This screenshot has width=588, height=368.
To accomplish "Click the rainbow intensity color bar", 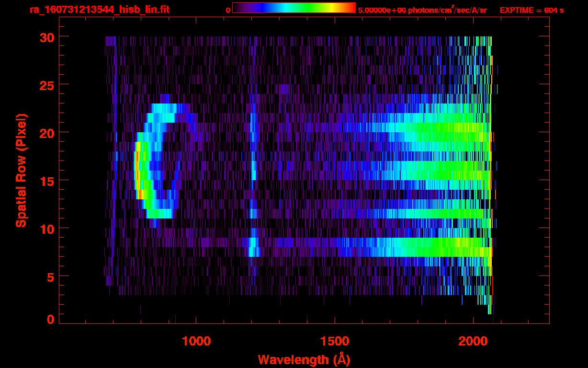I will (294, 8).
